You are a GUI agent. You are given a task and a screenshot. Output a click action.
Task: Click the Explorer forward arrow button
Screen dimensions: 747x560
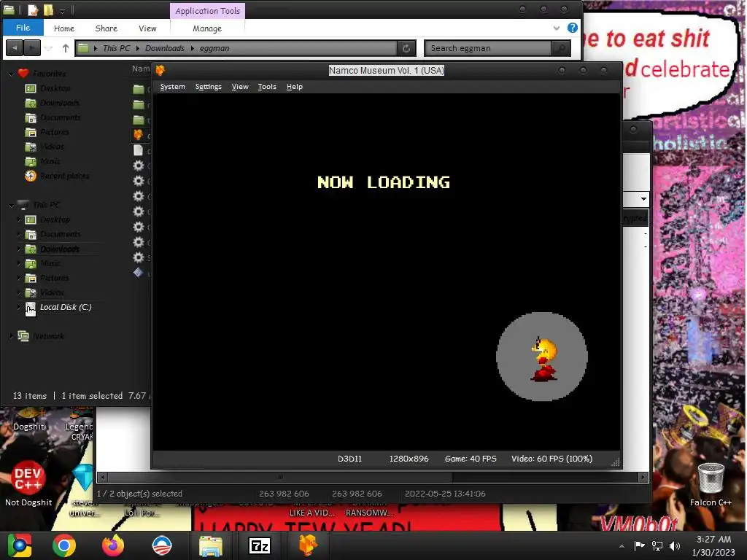click(31, 48)
